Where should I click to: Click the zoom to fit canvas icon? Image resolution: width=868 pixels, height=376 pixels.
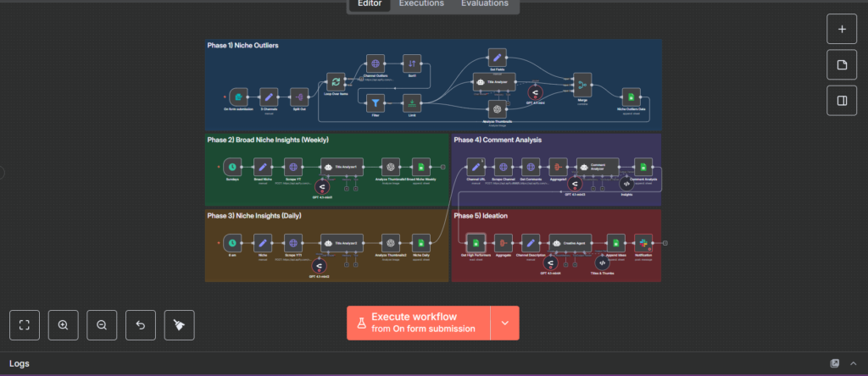coord(25,325)
